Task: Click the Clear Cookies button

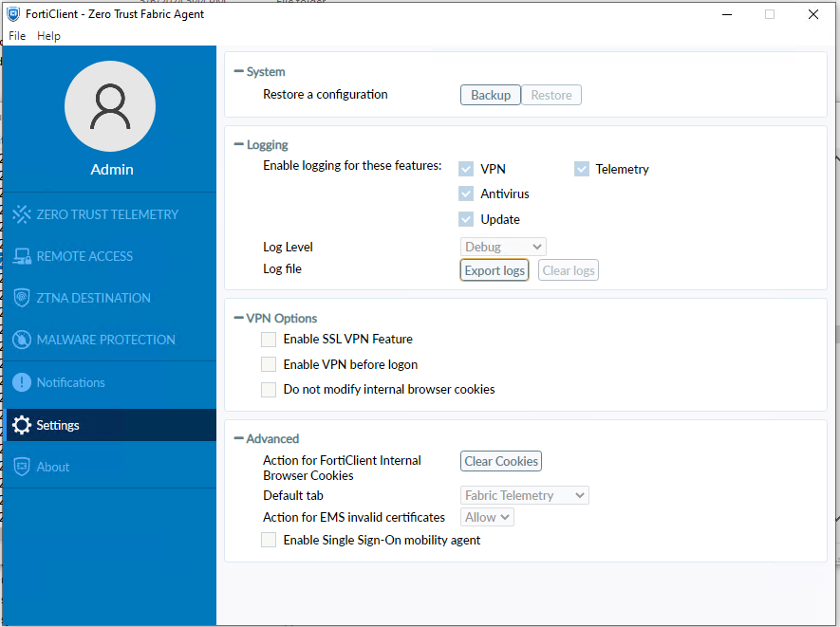Action: click(501, 461)
